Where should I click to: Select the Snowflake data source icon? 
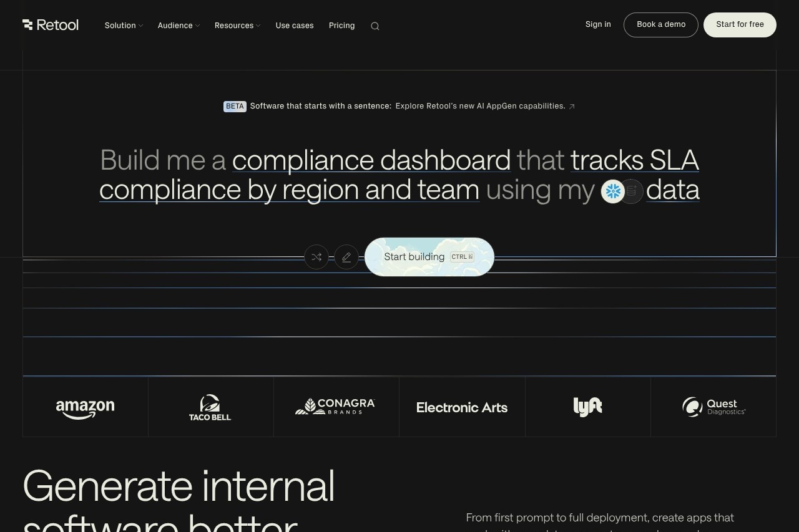(613, 191)
